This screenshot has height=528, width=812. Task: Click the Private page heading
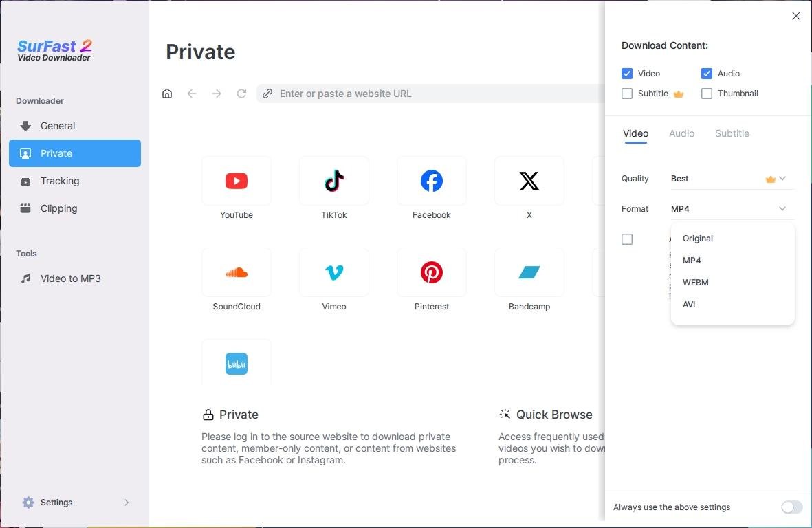click(200, 52)
